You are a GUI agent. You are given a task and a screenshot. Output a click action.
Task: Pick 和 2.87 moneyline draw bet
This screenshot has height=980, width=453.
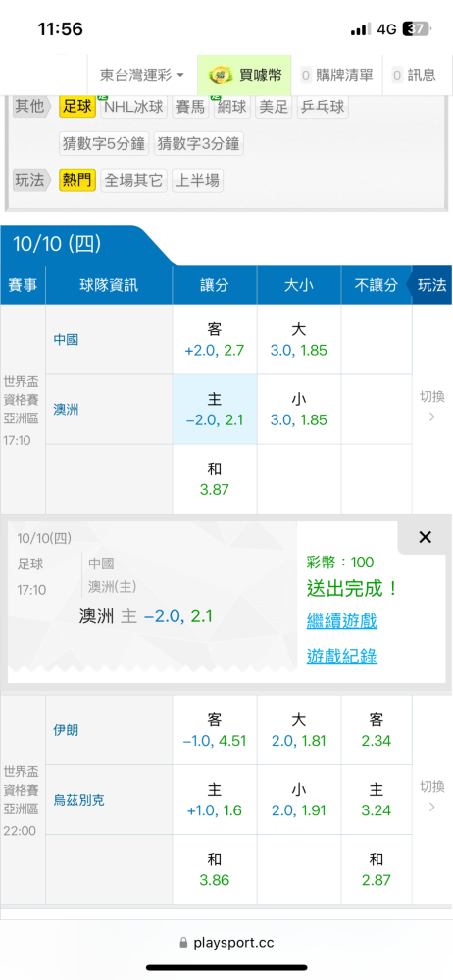377,869
